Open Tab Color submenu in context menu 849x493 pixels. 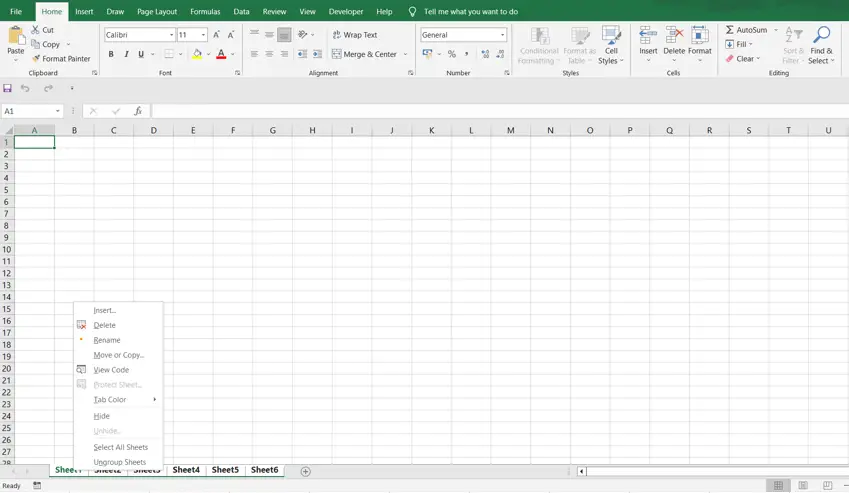click(x=118, y=399)
